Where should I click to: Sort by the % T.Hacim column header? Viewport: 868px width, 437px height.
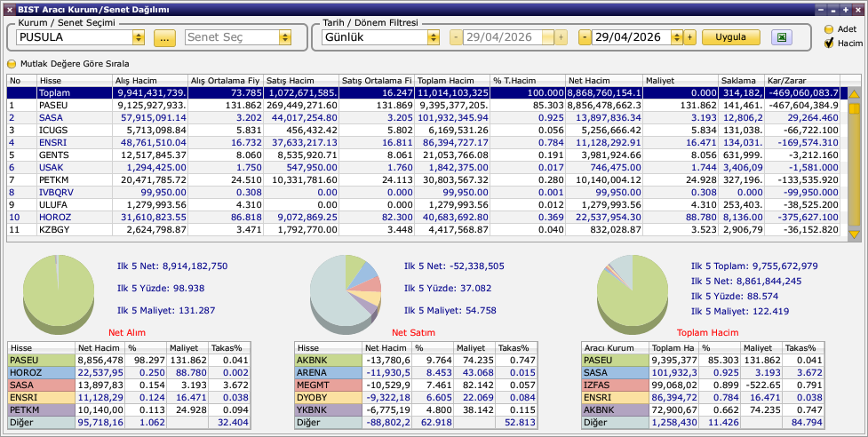pyautogui.click(x=528, y=81)
